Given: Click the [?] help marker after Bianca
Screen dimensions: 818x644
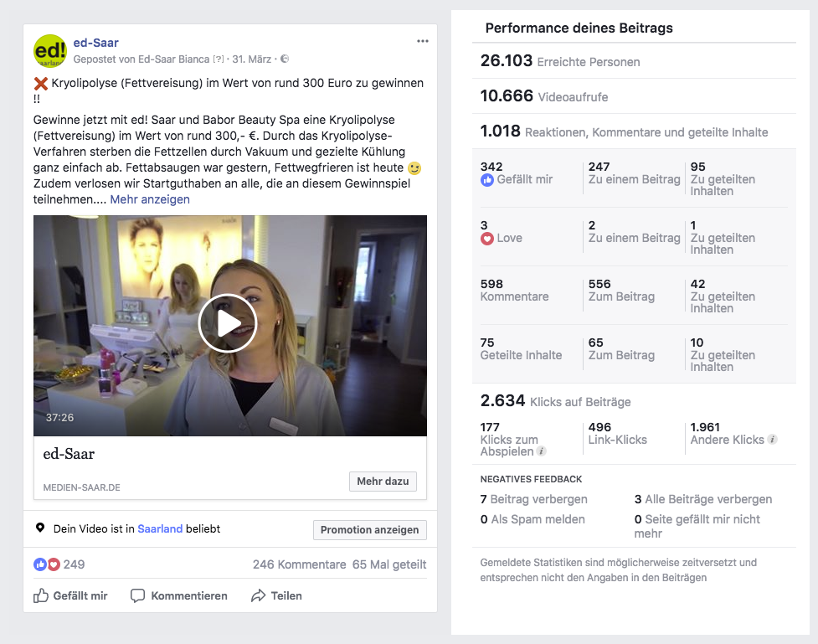Looking at the screenshot, I should point(218,59).
